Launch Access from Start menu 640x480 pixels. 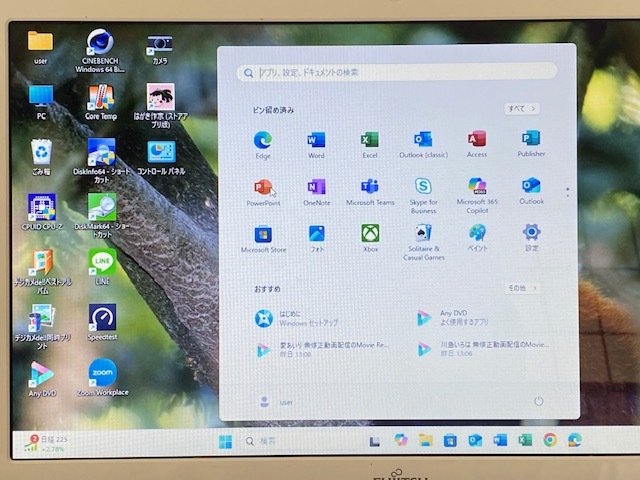(x=477, y=144)
